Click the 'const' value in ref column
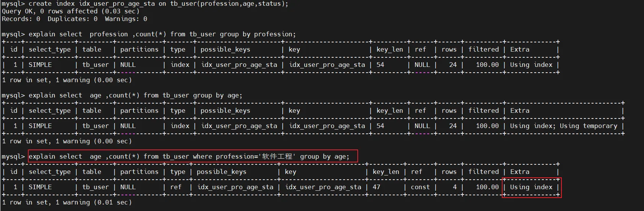Image resolution: width=644 pixels, height=211 pixels. (x=420, y=187)
